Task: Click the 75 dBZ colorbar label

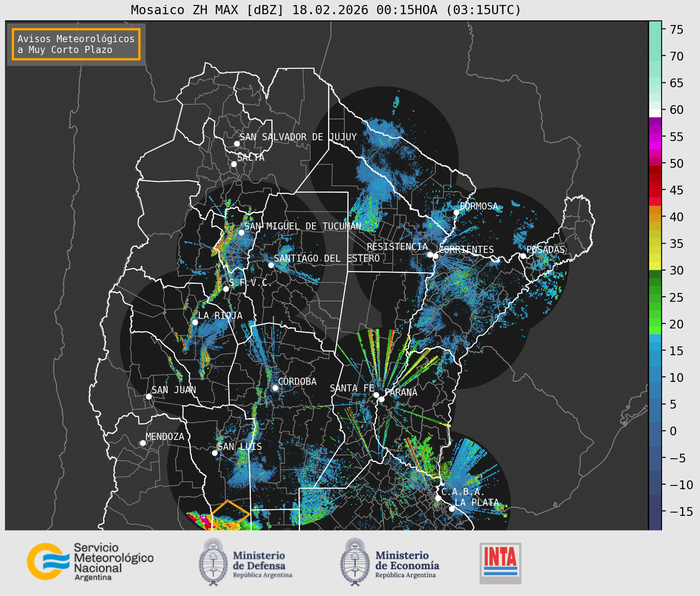Action: click(677, 30)
